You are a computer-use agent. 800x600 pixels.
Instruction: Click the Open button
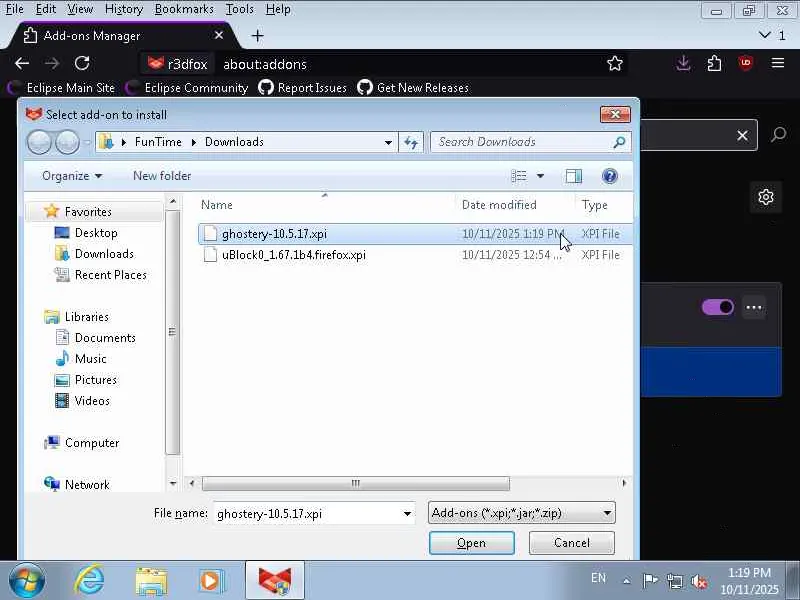tap(471, 543)
